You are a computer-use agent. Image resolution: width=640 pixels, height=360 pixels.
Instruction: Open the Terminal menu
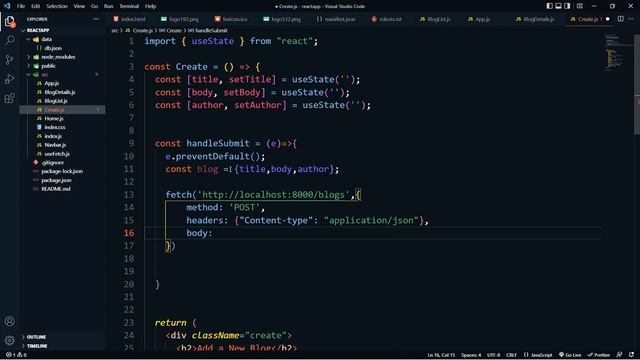tap(129, 6)
